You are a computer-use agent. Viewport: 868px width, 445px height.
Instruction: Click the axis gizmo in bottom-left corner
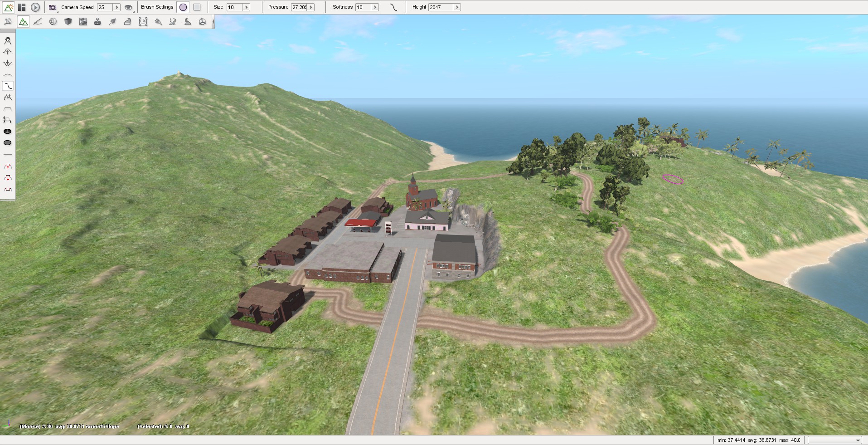click(7, 425)
